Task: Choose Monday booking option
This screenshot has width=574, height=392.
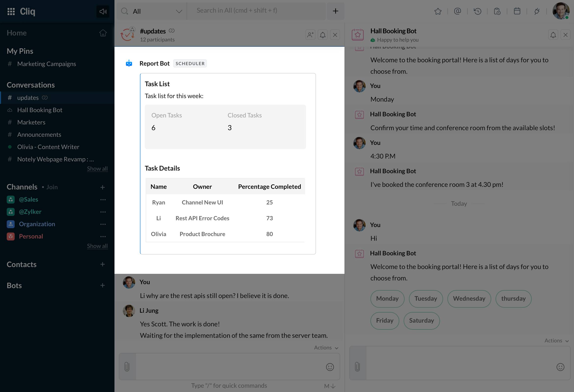Action: click(x=387, y=299)
